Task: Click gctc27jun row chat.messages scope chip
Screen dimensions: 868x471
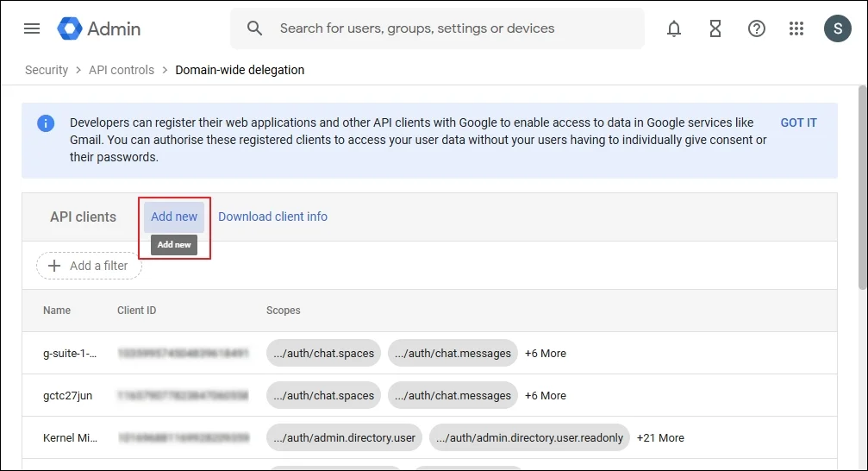Action: (453, 396)
